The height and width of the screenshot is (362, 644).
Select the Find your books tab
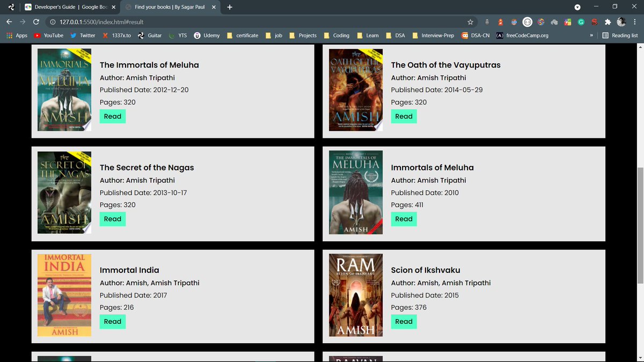coord(170,7)
